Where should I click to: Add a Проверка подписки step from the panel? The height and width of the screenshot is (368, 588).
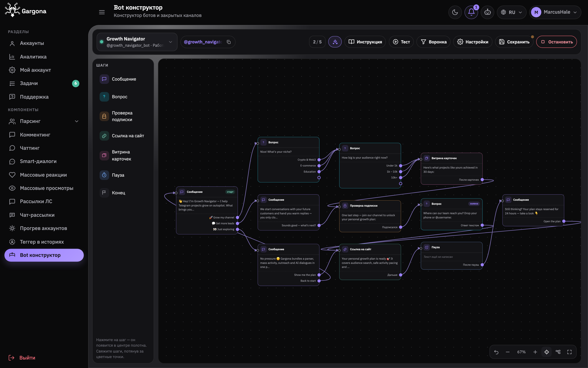coord(123,116)
